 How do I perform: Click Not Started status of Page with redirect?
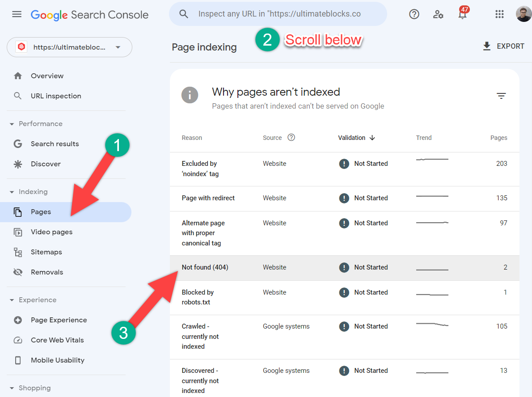(x=371, y=198)
